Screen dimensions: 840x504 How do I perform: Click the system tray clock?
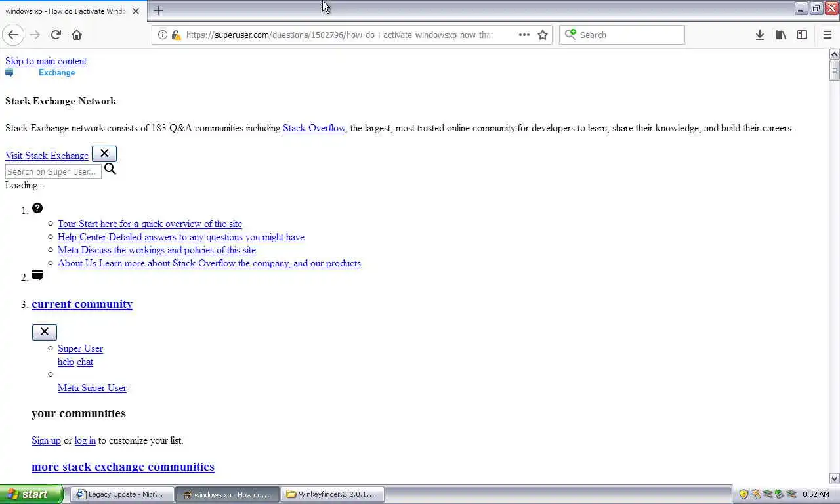816,494
